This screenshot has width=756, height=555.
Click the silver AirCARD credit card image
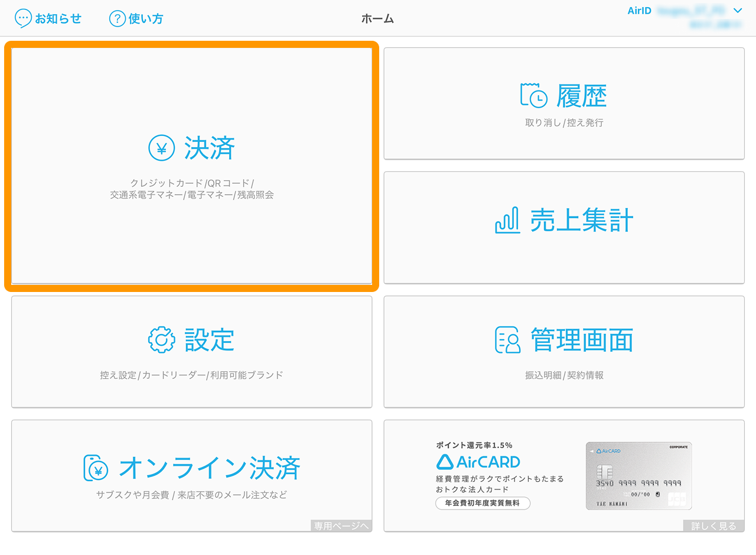638,476
